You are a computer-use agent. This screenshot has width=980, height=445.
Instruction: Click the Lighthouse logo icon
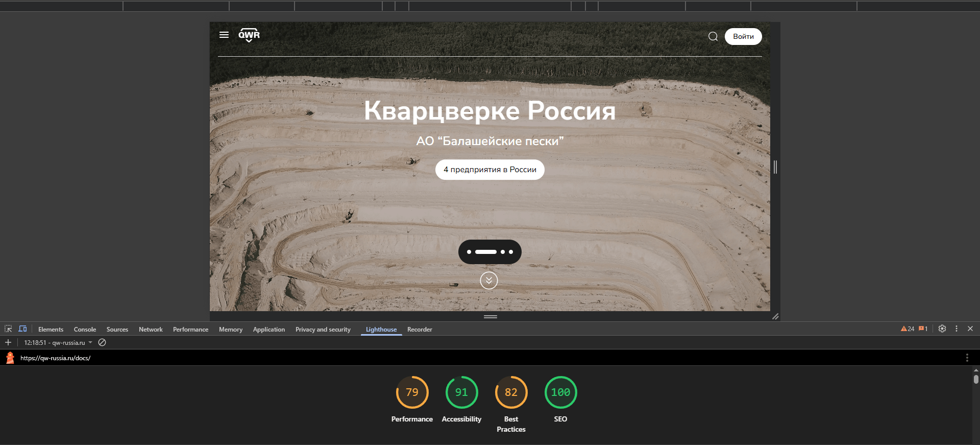click(10, 358)
